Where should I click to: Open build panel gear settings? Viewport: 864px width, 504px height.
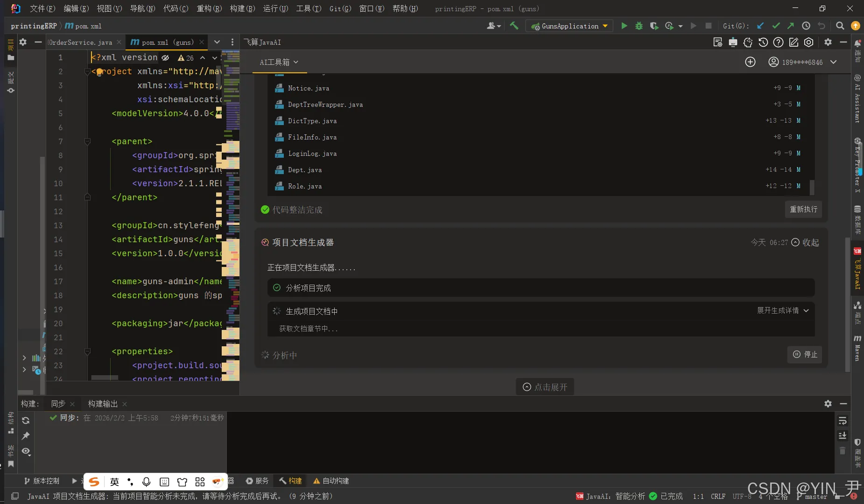coord(828,404)
